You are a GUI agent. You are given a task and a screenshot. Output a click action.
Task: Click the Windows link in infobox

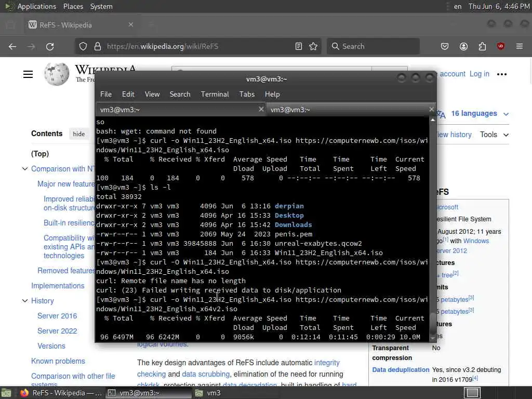[x=476, y=241]
